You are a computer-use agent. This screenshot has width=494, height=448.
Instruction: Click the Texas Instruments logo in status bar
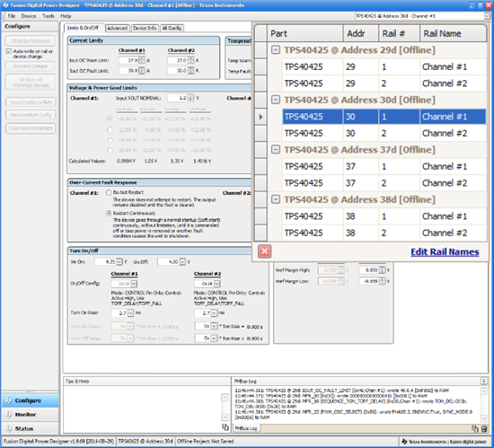[405, 442]
